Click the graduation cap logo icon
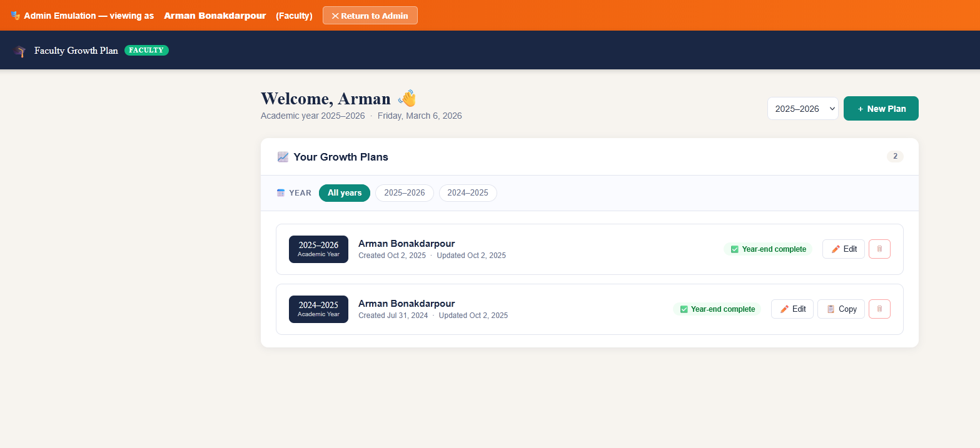The height and width of the screenshot is (448, 980). pos(20,51)
